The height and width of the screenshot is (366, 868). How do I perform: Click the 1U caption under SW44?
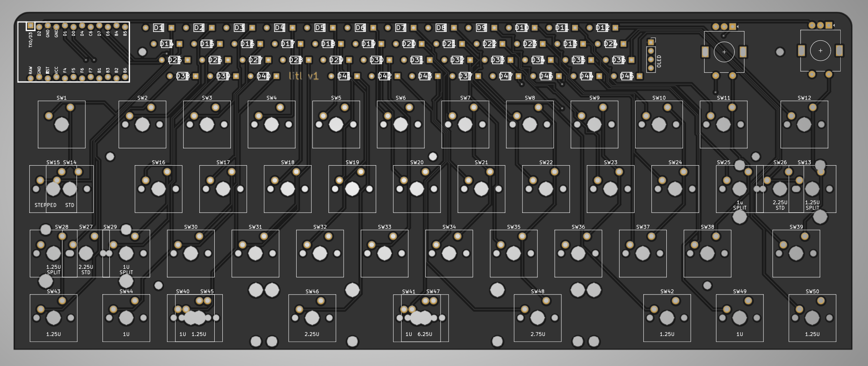tap(126, 334)
